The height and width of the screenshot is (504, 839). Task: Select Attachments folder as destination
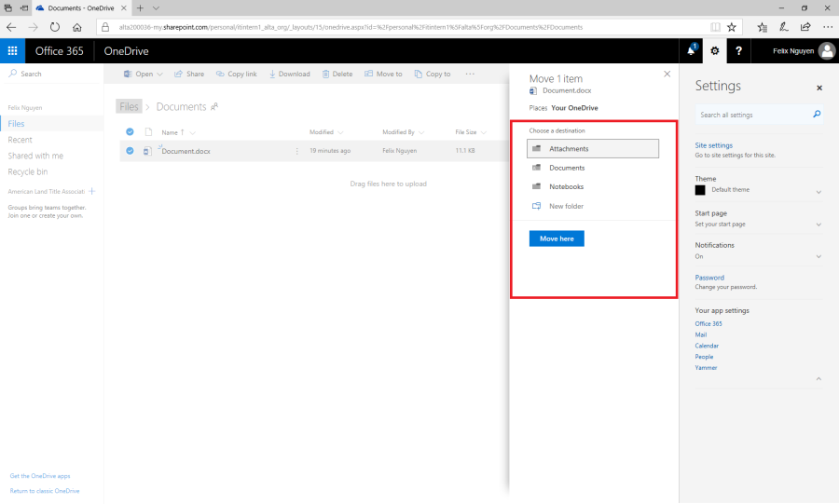(x=593, y=148)
